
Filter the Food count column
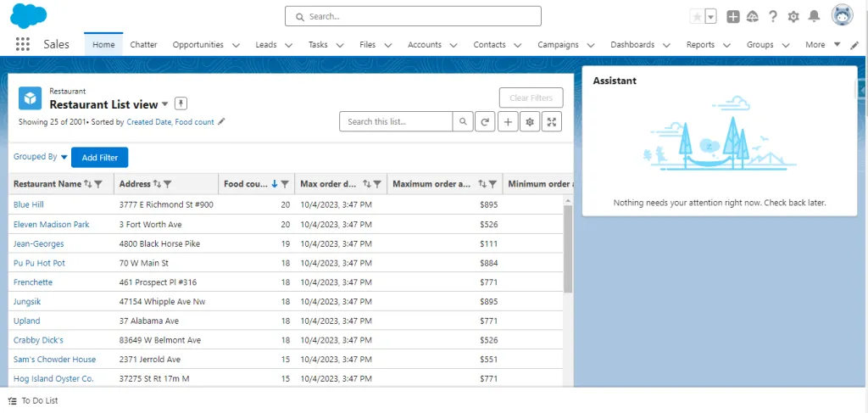[285, 184]
